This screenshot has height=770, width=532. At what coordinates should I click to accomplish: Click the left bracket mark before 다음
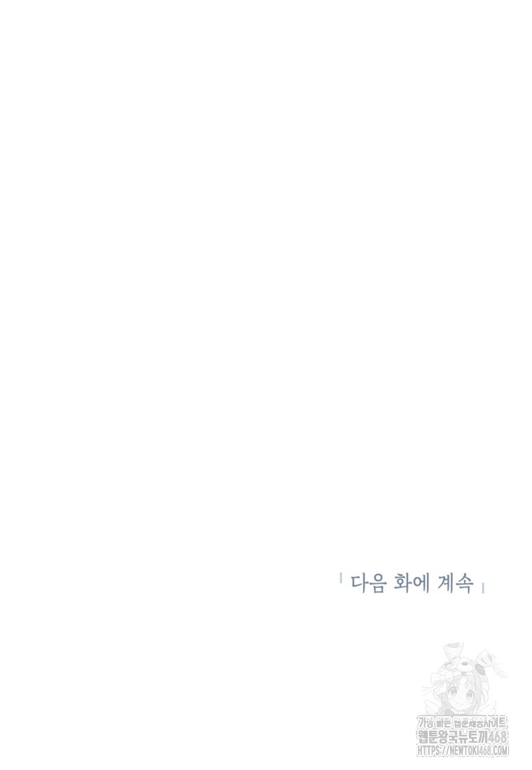340,579
